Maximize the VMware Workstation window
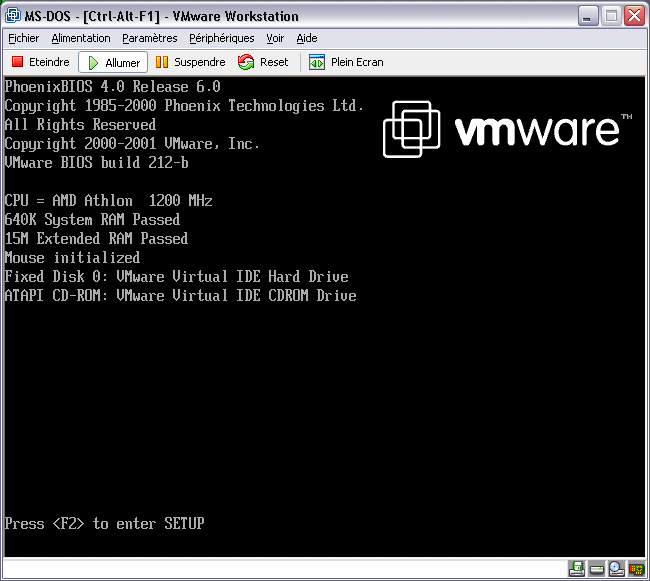Image resolution: width=650 pixels, height=581 pixels. 611,16
